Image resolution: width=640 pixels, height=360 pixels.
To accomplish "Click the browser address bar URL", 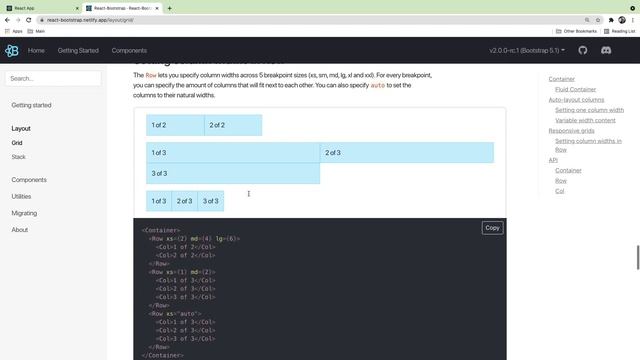I will click(90, 20).
